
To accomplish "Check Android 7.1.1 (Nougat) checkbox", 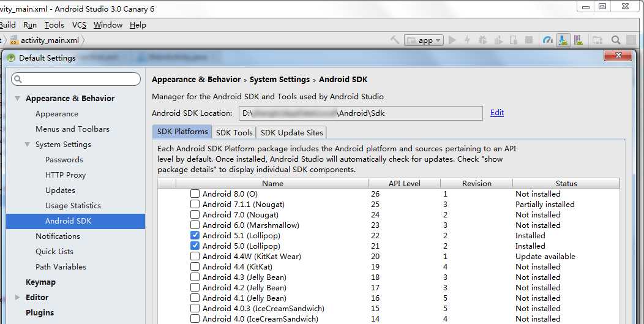I will coord(195,204).
